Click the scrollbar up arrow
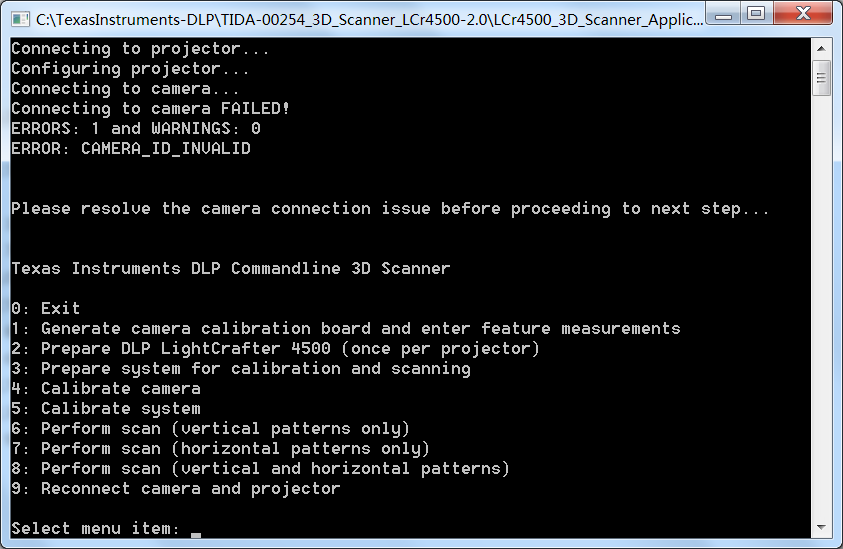843x549 pixels. pos(821,47)
